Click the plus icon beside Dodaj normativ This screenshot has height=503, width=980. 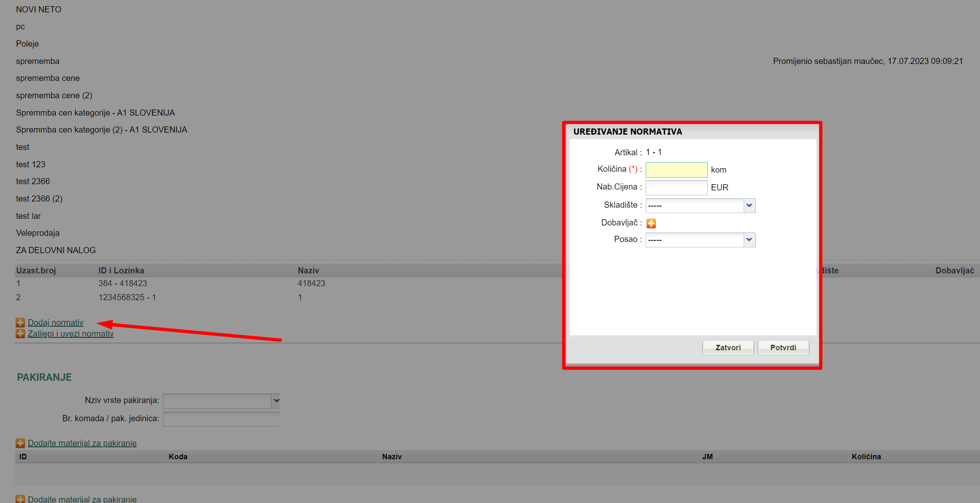[20, 323]
